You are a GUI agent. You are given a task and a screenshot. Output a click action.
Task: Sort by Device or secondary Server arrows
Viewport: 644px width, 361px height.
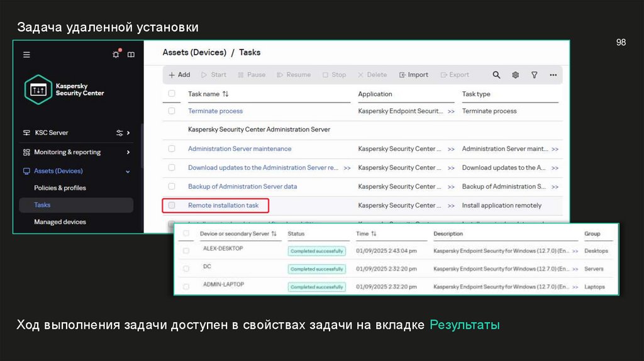click(274, 234)
